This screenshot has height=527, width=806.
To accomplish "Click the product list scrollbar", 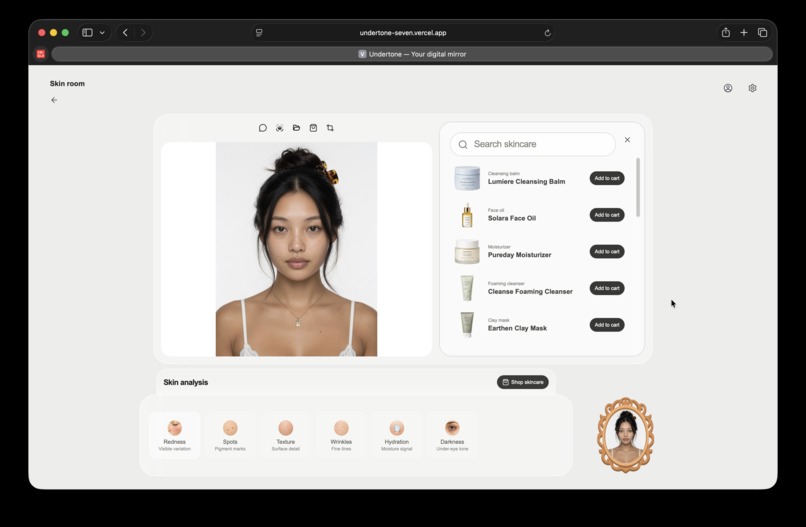I will click(638, 187).
